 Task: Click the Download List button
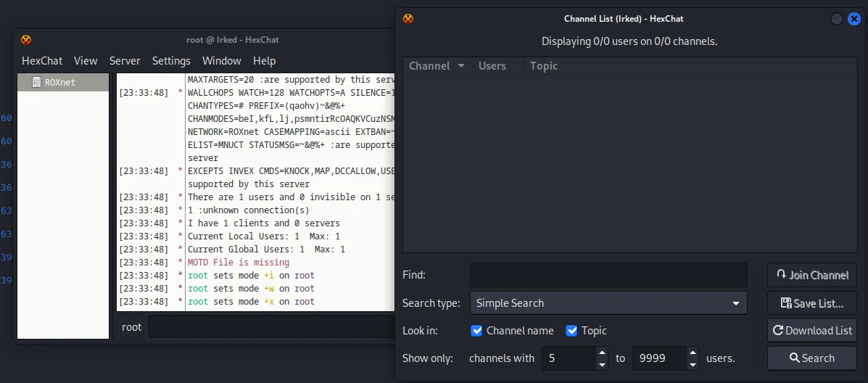[812, 331]
